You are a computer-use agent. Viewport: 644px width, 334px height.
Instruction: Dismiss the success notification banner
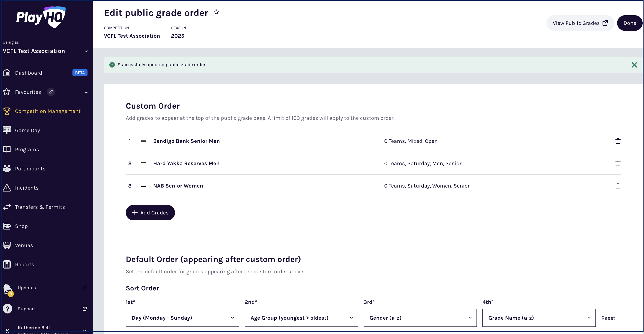[634, 65]
